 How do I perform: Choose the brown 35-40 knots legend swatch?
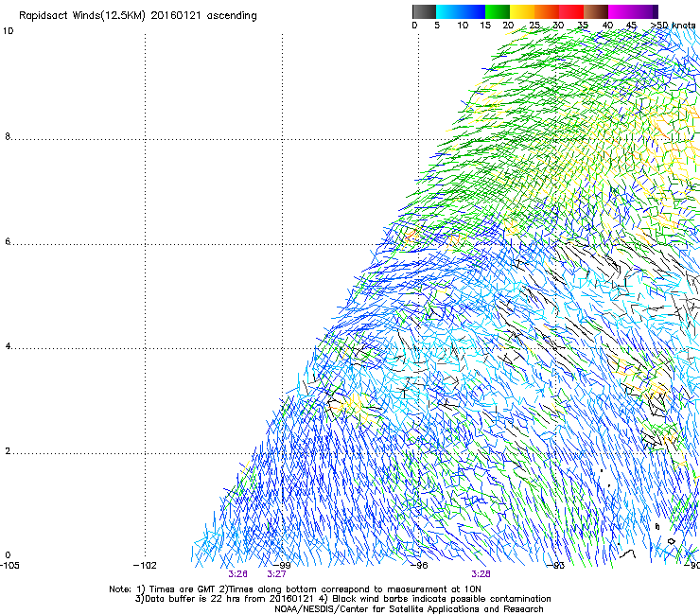(x=596, y=11)
